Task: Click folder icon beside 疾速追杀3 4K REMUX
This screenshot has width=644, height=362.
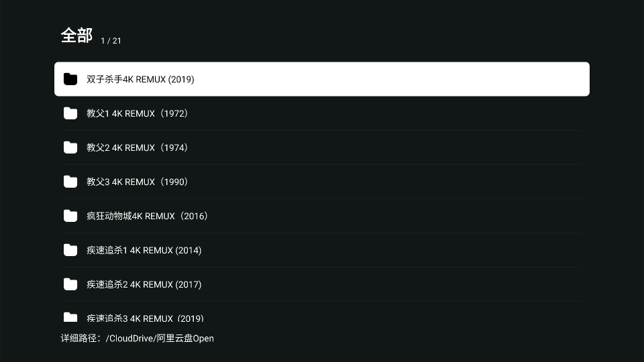Action: (x=70, y=317)
